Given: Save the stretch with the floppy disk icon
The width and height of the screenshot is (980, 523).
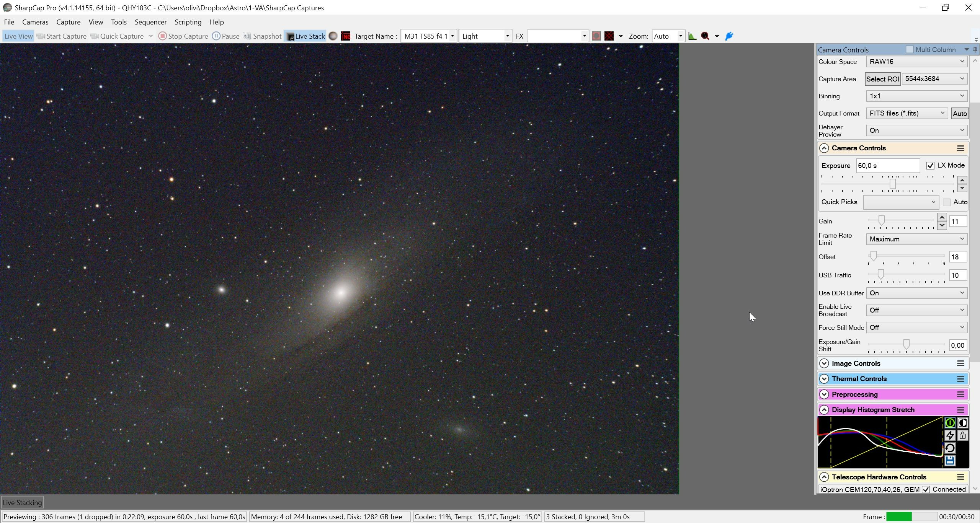Looking at the screenshot, I should pos(950,461).
